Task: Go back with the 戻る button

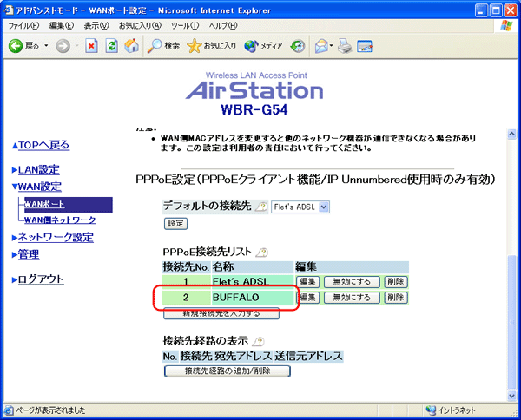Action: 23,46
